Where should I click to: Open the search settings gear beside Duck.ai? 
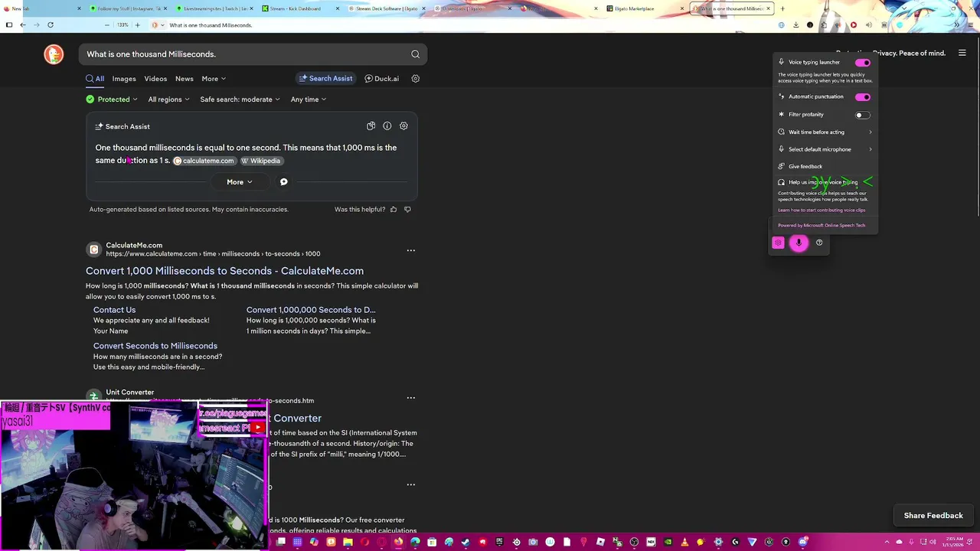[416, 79]
